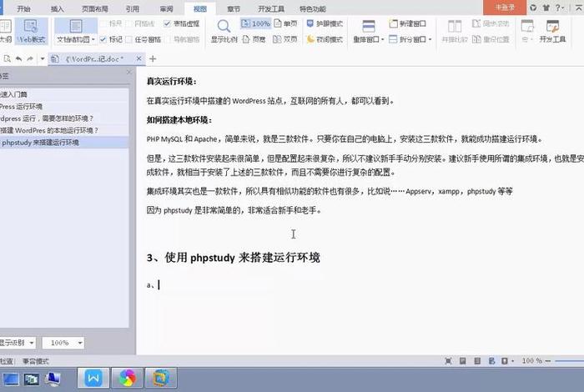584x392 pixels.
Task: Switch to Web版式 view
Action: click(32, 31)
